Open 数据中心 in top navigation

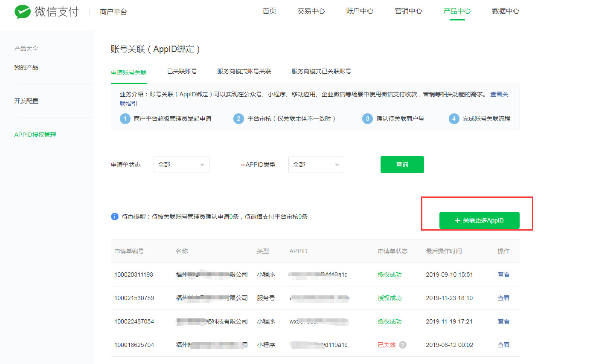pyautogui.click(x=506, y=11)
